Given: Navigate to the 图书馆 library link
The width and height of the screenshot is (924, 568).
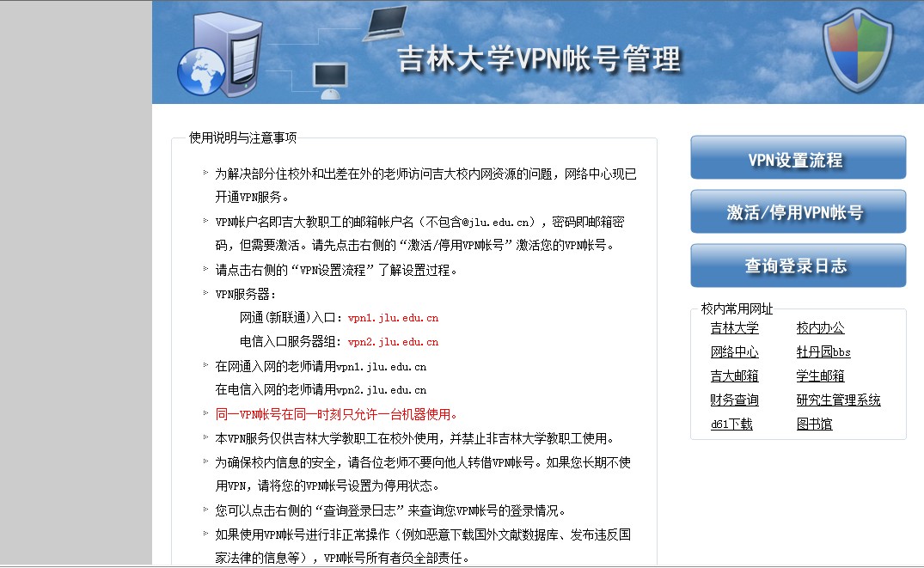Looking at the screenshot, I should [x=814, y=424].
